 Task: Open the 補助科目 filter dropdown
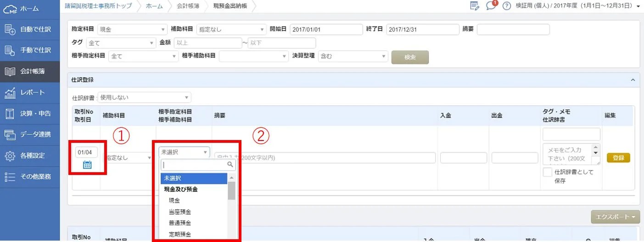[x=231, y=29]
